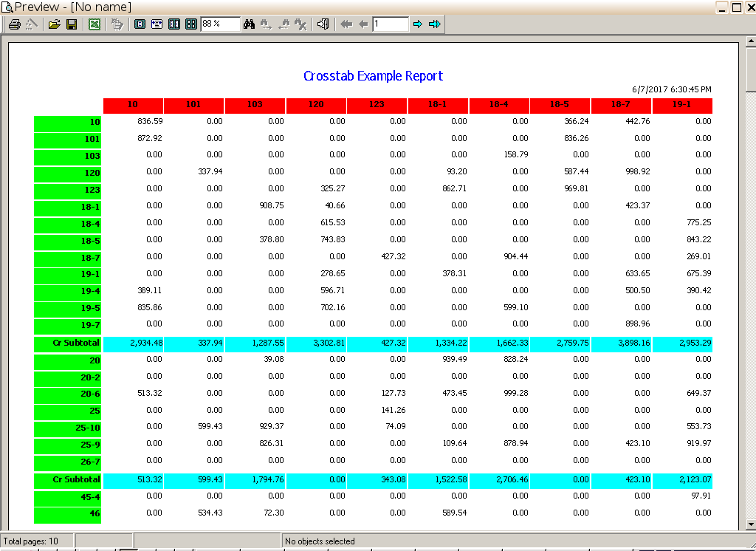The width and height of the screenshot is (756, 551).
Task: Click the vertical scrollbar down arrow
Action: (751, 524)
